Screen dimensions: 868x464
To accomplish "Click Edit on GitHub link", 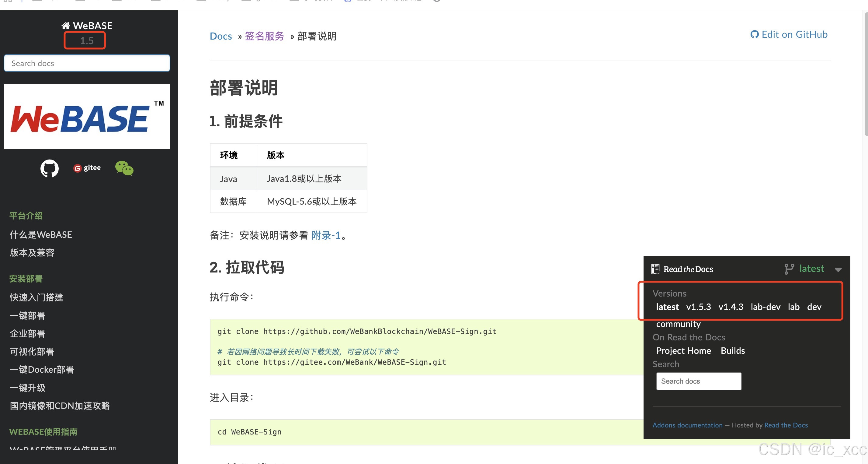I will point(789,34).
